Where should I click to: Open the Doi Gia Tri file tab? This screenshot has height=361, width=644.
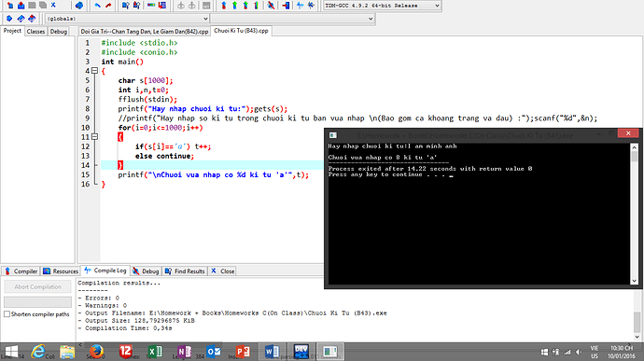coord(145,31)
